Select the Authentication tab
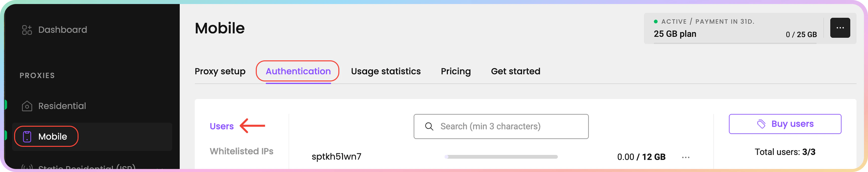Screen dimensions: 868x172 [x=298, y=71]
